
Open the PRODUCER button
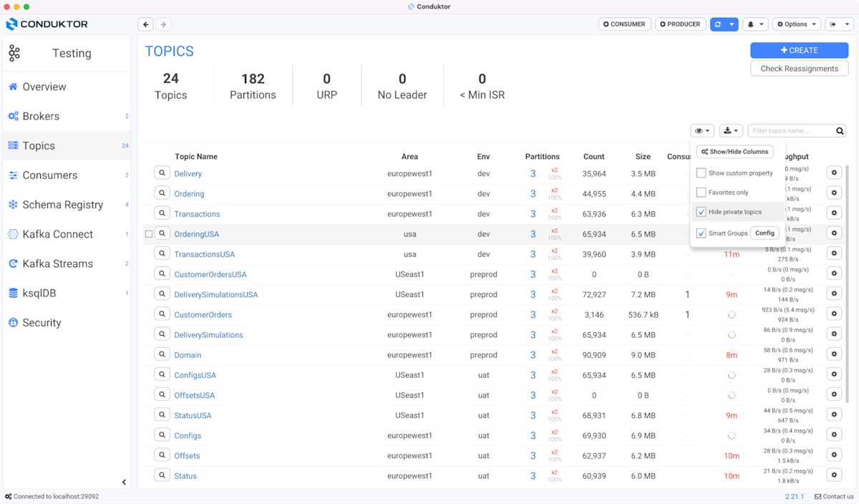click(679, 24)
